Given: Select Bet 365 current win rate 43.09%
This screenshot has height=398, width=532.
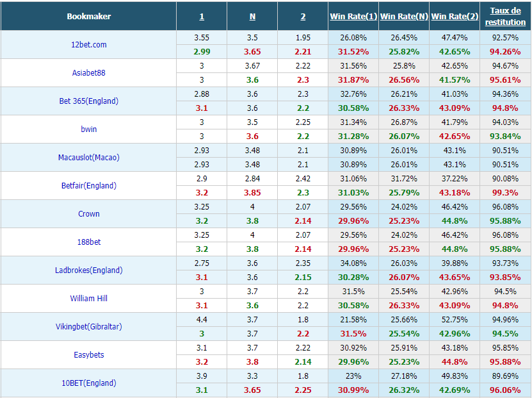Looking at the screenshot, I should click(455, 108).
